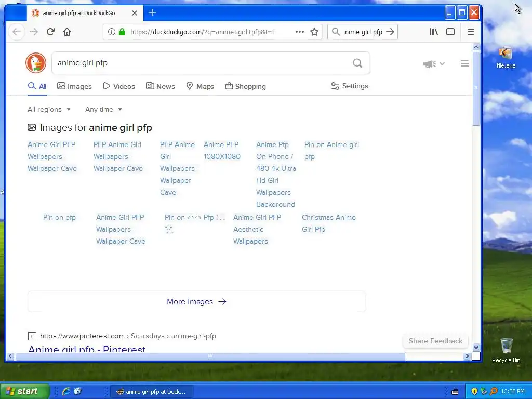Open the browser Home page icon

[67, 32]
